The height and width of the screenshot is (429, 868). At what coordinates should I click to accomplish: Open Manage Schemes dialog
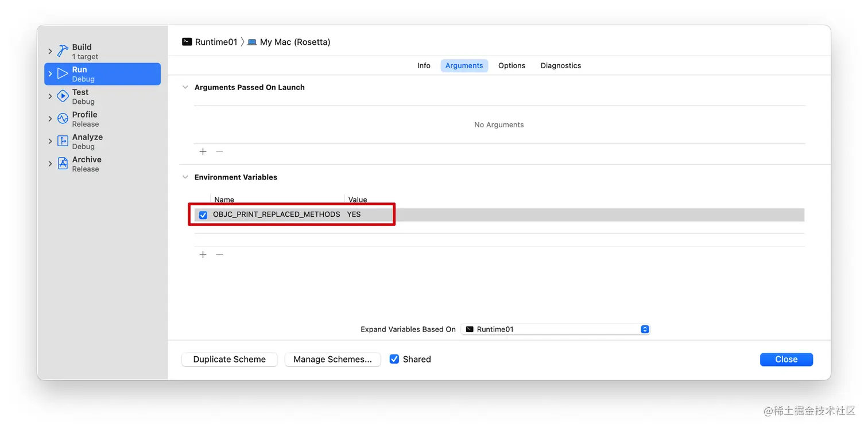(x=332, y=360)
